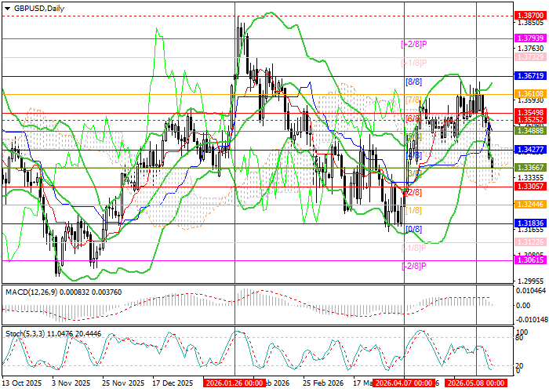The height and width of the screenshot is (392, 549).
Task: Select the 2026.01.26 00:00 date marker
Action: pyautogui.click(x=234, y=383)
